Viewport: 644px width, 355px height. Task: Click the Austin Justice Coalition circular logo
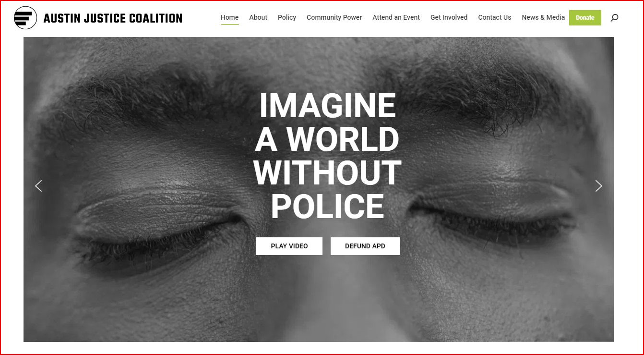point(25,18)
